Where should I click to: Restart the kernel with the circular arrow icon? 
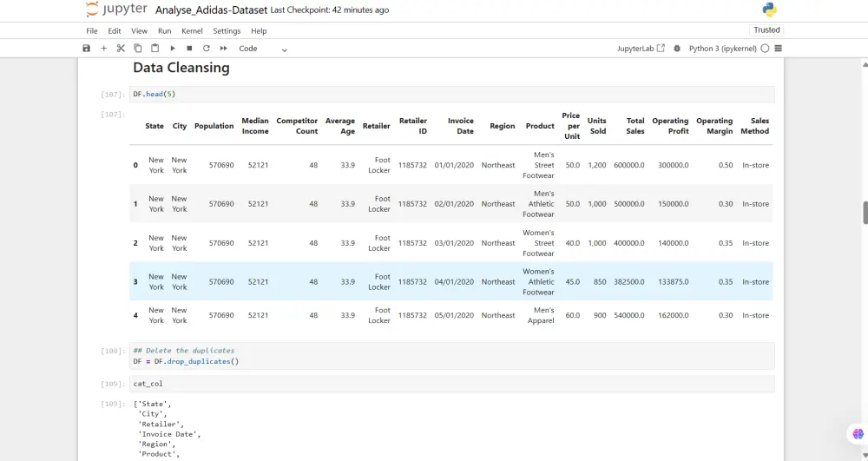[207, 48]
